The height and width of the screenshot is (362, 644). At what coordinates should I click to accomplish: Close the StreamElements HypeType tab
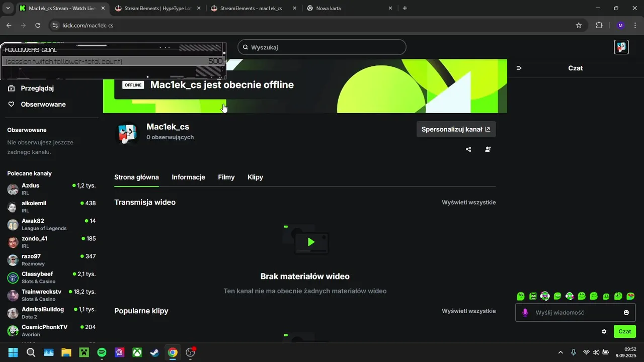click(x=198, y=8)
